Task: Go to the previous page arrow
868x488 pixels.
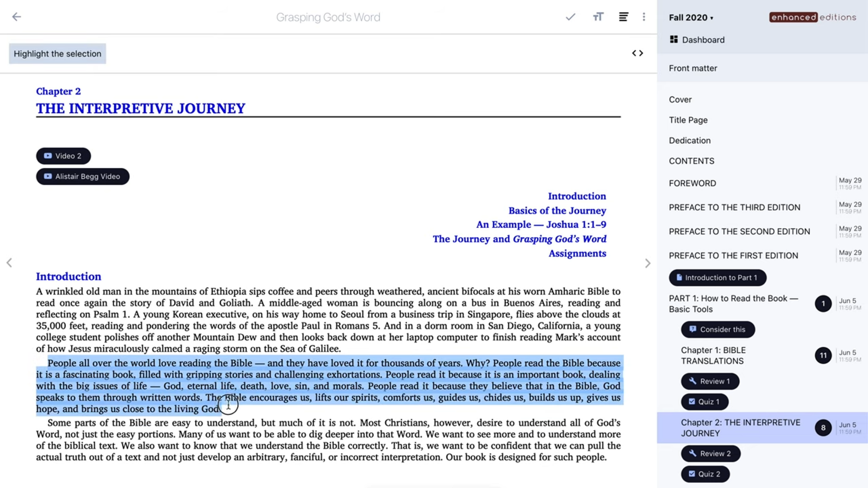Action: point(9,262)
